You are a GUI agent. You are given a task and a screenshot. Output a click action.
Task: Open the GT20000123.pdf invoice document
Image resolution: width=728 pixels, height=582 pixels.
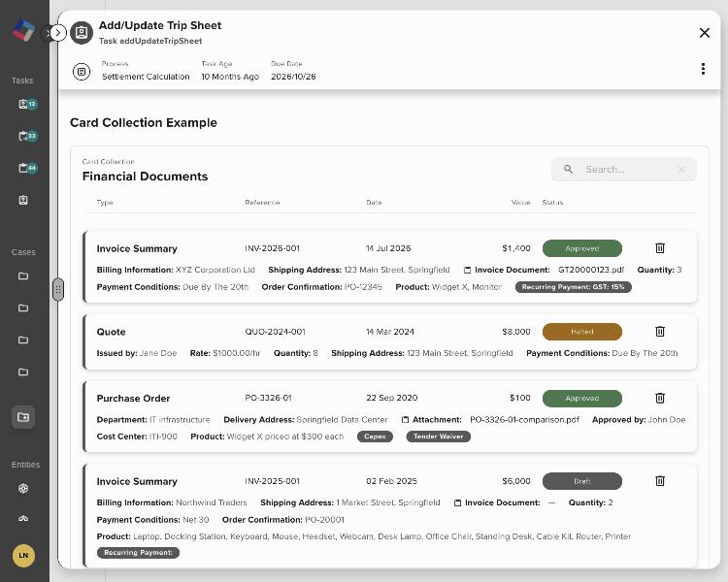[591, 270]
